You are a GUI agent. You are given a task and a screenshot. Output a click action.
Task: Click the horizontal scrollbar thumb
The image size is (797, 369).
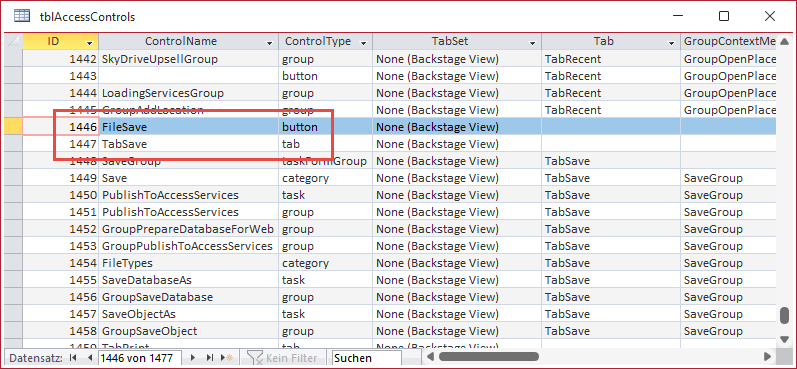(488, 357)
